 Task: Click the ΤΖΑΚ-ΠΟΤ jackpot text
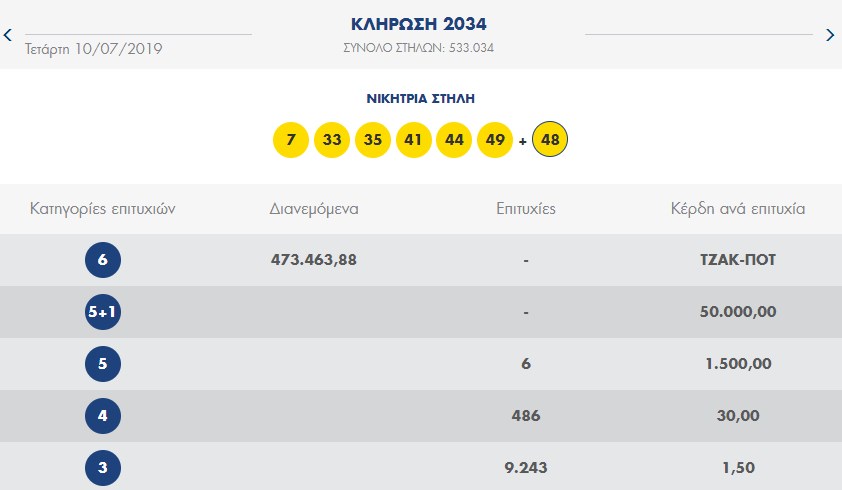(738, 260)
